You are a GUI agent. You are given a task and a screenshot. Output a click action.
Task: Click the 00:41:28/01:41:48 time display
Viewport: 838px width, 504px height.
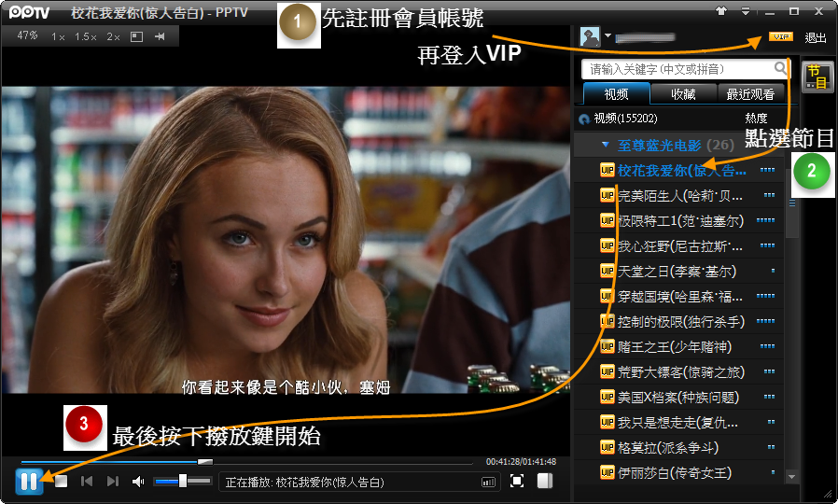(x=521, y=461)
